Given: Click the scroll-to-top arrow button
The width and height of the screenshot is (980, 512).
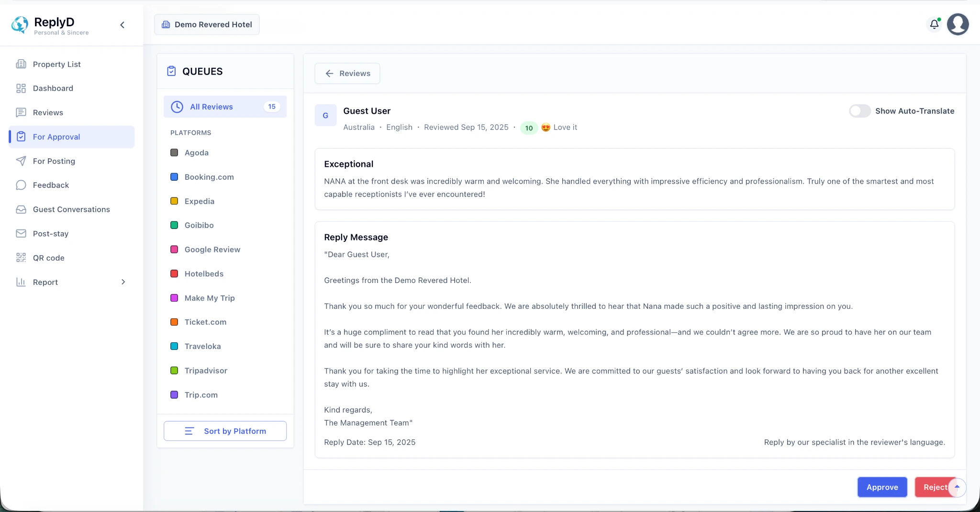Looking at the screenshot, I should (957, 487).
